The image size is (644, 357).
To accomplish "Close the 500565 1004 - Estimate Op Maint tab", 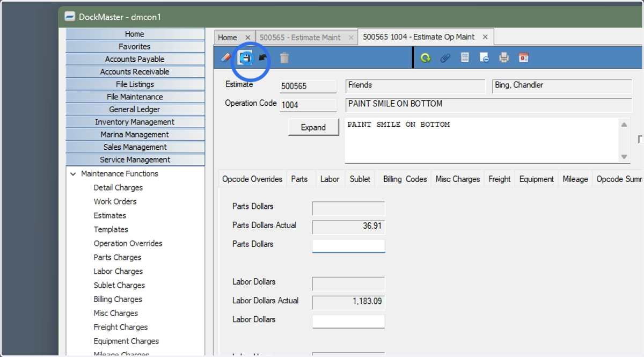I will pos(485,37).
